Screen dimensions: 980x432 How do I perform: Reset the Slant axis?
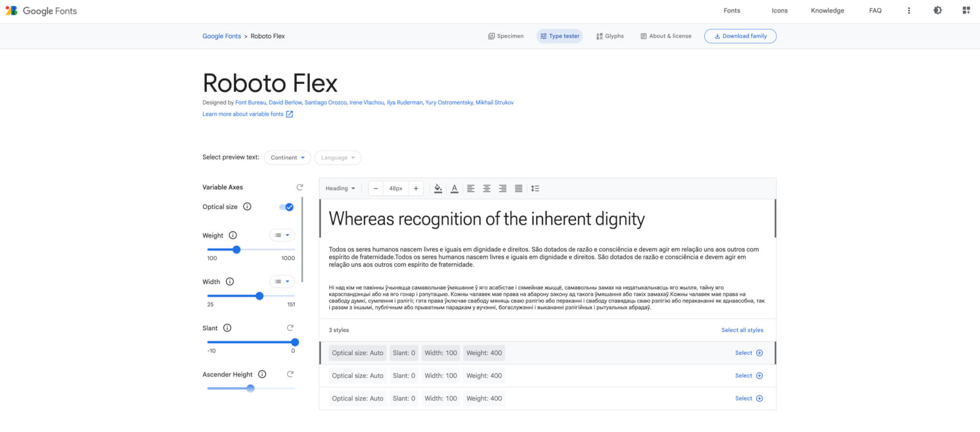pyautogui.click(x=290, y=328)
